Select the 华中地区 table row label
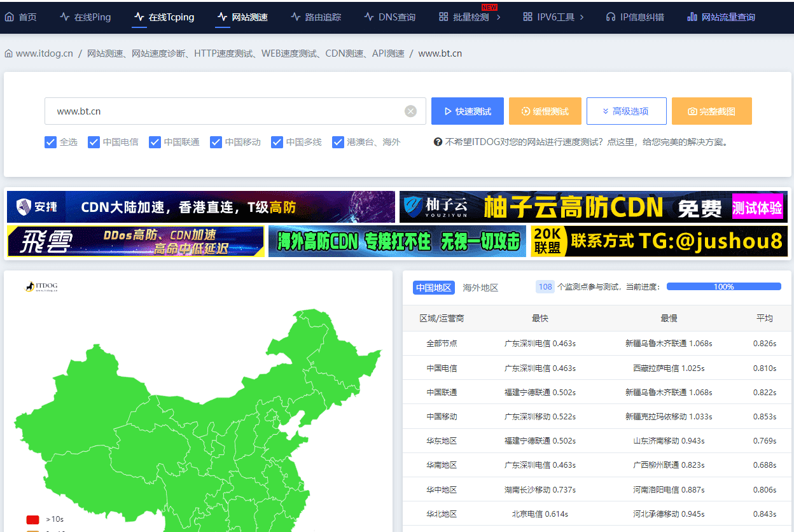The image size is (794, 532). [442, 490]
